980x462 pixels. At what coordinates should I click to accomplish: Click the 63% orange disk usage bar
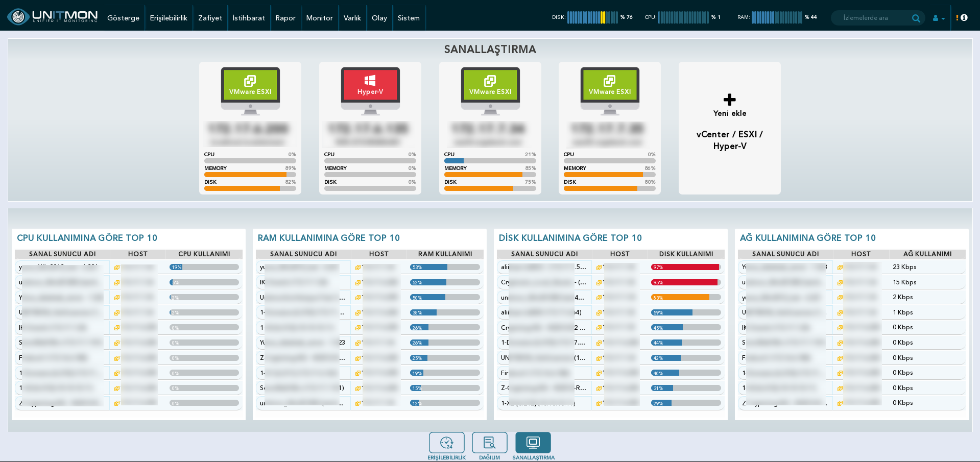[686, 298]
